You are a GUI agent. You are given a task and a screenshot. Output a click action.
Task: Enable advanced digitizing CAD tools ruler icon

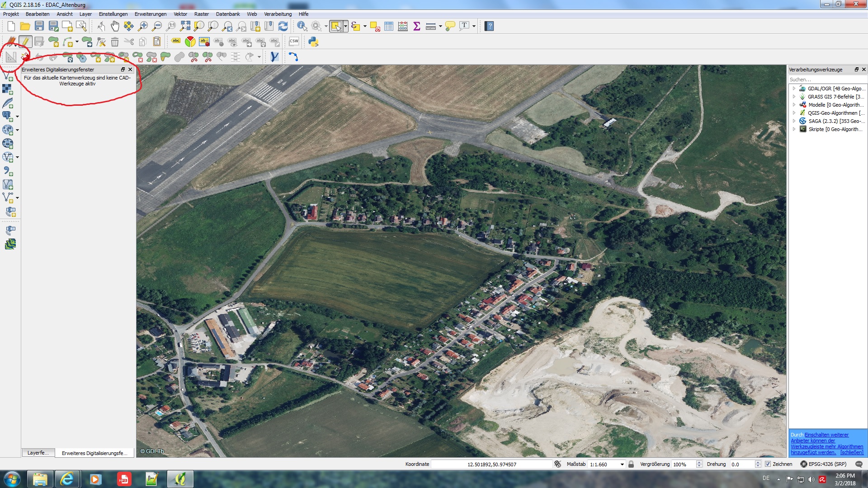point(11,57)
